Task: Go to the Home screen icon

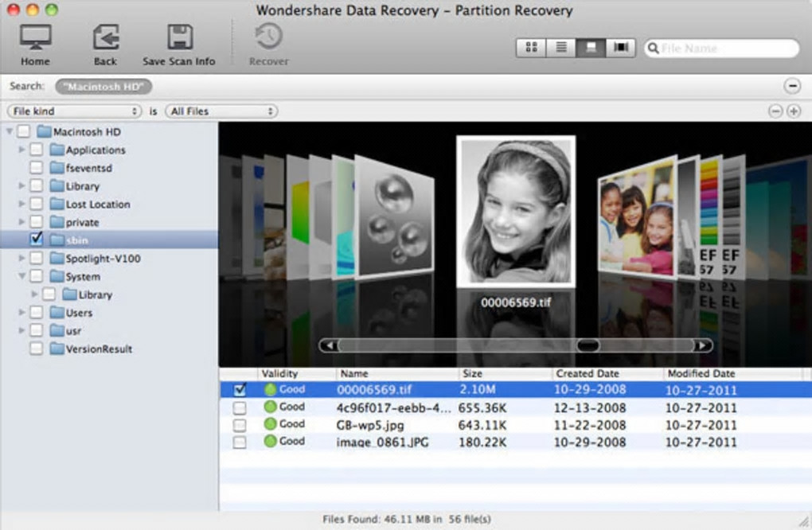Action: coord(35,37)
